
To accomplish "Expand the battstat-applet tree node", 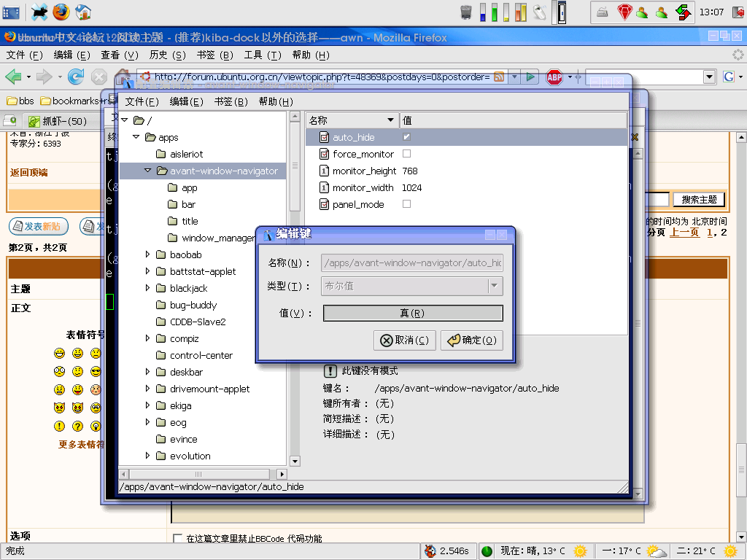I will point(147,271).
